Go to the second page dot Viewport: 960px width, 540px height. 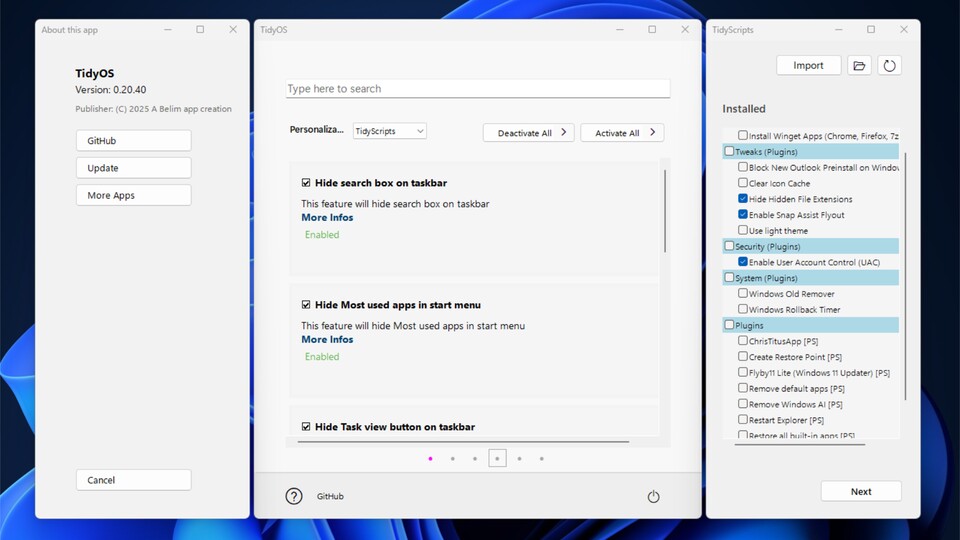[452, 459]
